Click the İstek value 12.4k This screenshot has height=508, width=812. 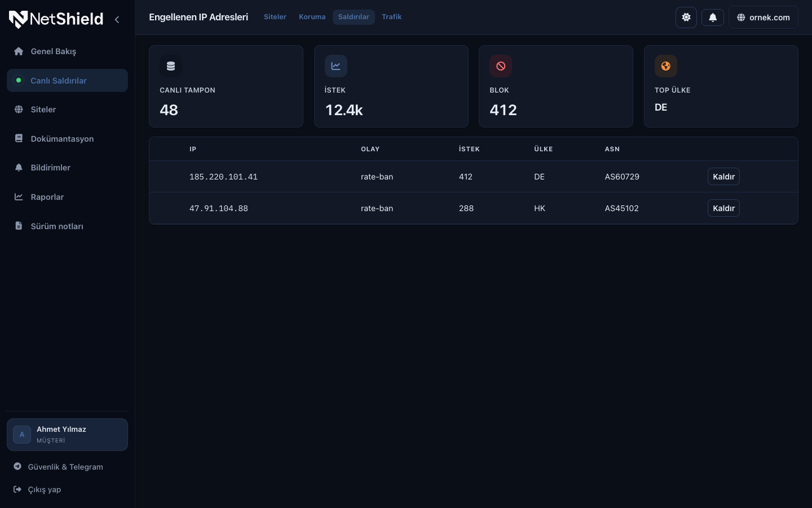click(344, 110)
